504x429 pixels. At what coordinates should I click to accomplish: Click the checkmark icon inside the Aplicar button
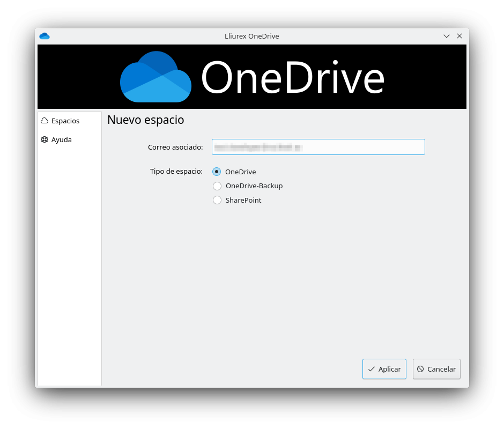372,369
